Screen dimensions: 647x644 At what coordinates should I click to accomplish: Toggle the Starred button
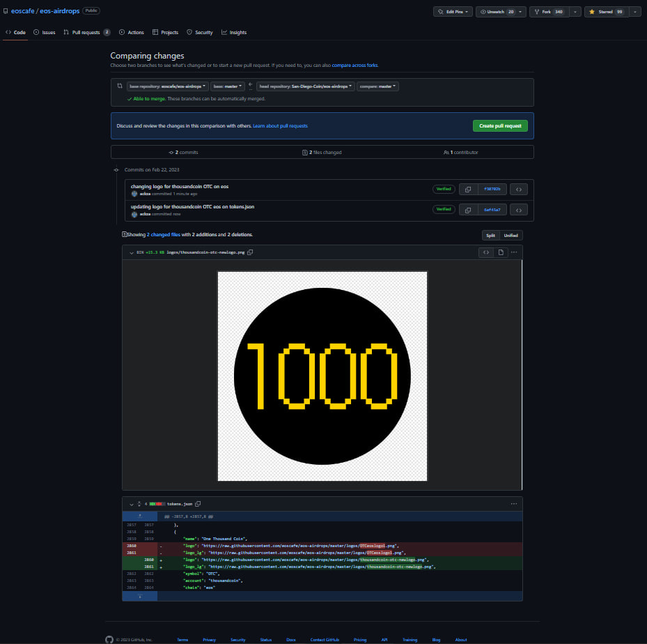click(606, 12)
